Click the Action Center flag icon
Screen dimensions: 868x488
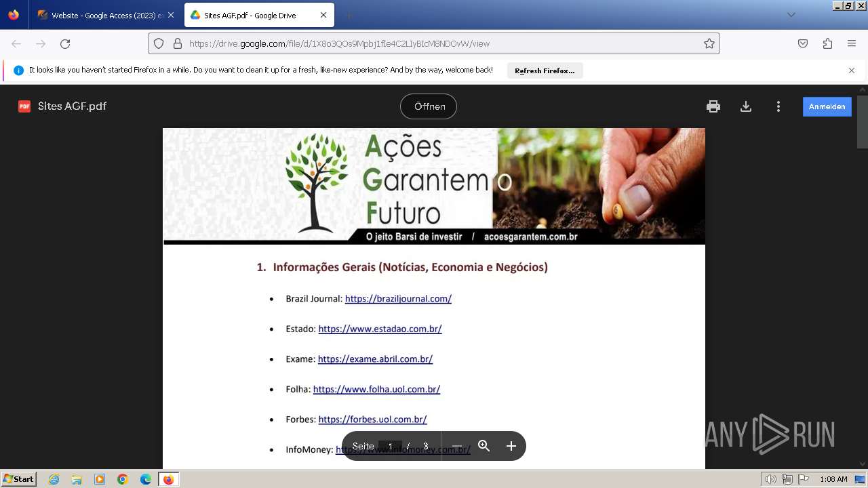(x=803, y=479)
